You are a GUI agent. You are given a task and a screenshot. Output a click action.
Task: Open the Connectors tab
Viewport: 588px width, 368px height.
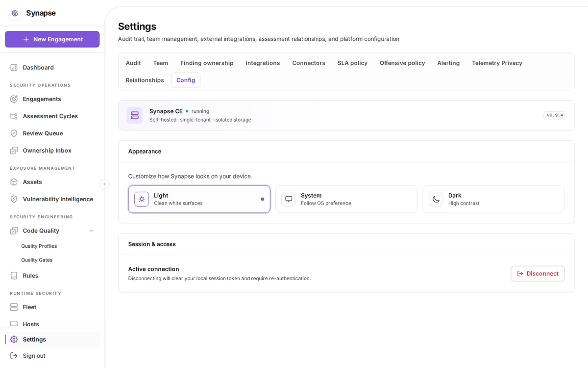(309, 63)
